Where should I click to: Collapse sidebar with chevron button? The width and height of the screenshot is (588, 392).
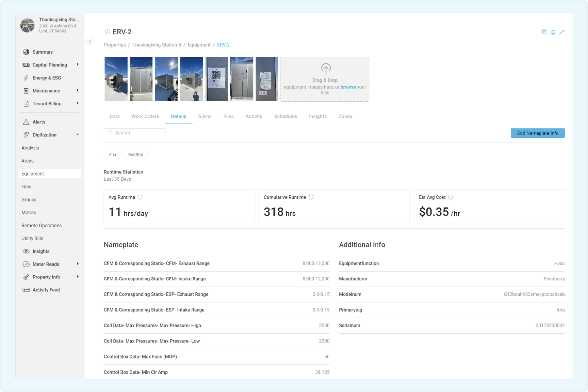(x=90, y=41)
